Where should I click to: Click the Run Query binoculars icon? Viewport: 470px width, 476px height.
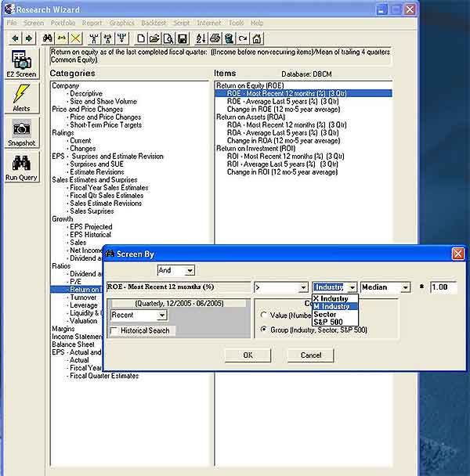point(20,165)
